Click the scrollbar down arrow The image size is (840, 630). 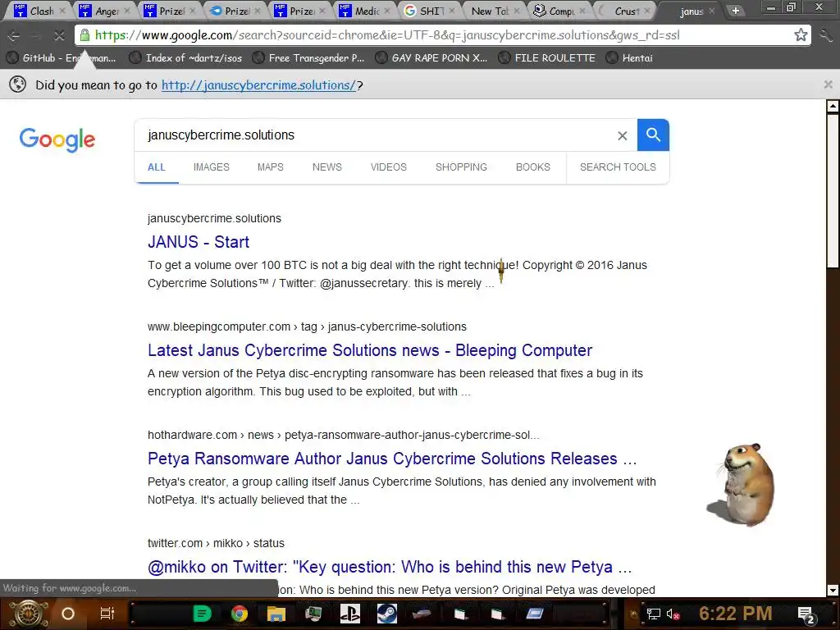pos(833,591)
